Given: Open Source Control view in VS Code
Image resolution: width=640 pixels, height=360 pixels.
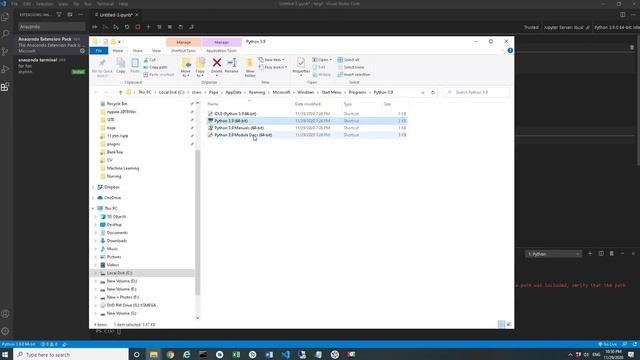Looking at the screenshot, I should pos(5,51).
